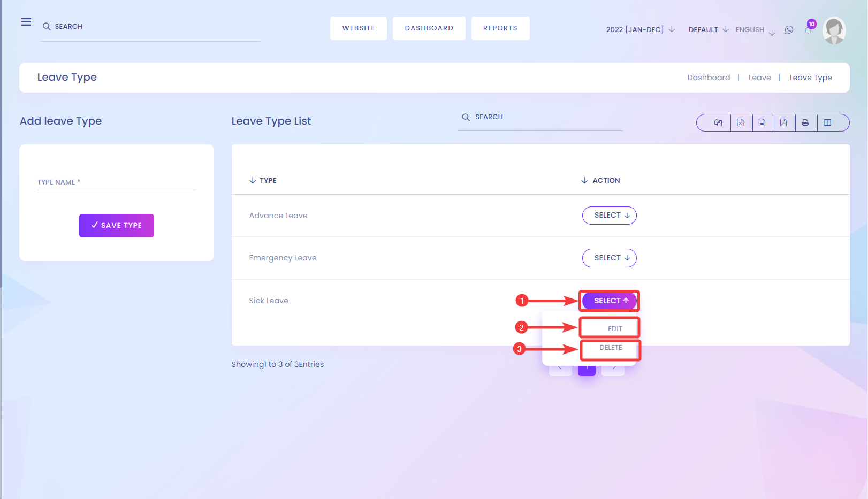Export the table as CSV text file
This screenshot has width=868, height=499.
pyautogui.click(x=763, y=122)
